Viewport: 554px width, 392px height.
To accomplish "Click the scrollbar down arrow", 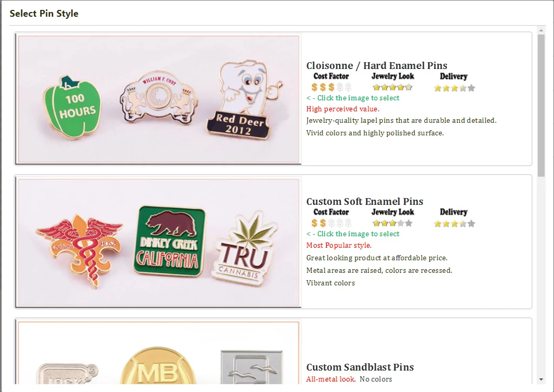I will point(541,379).
